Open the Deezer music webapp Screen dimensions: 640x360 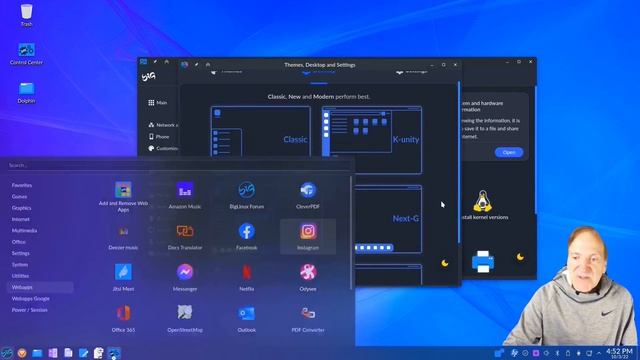(x=123, y=237)
